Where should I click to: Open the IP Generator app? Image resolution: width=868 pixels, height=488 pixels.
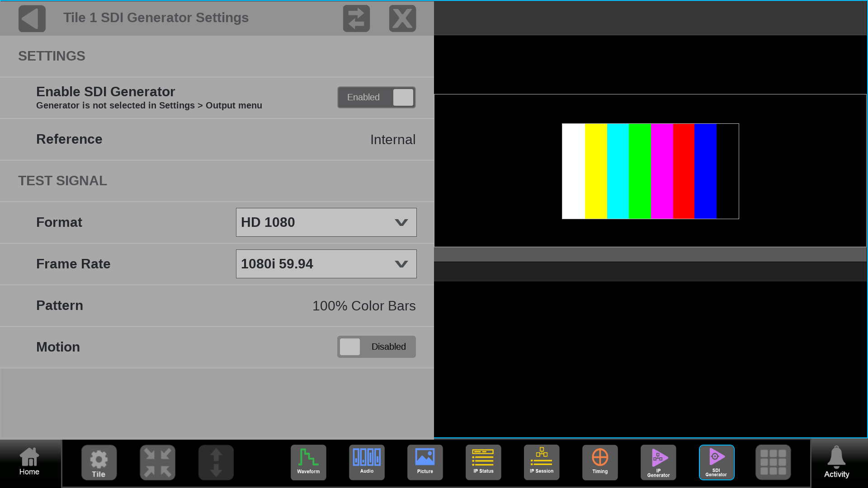658,462
